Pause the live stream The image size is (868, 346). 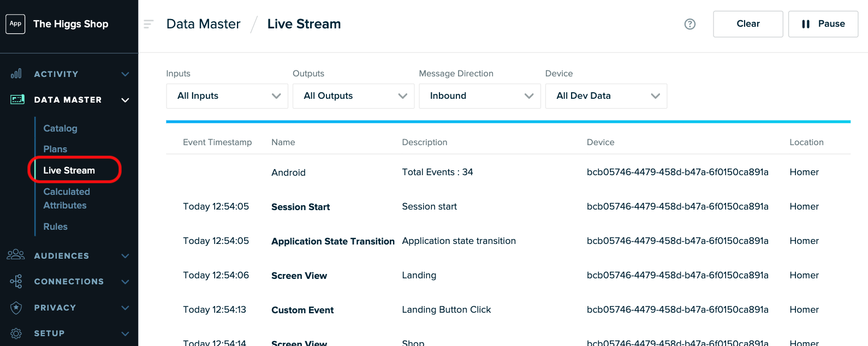point(823,24)
